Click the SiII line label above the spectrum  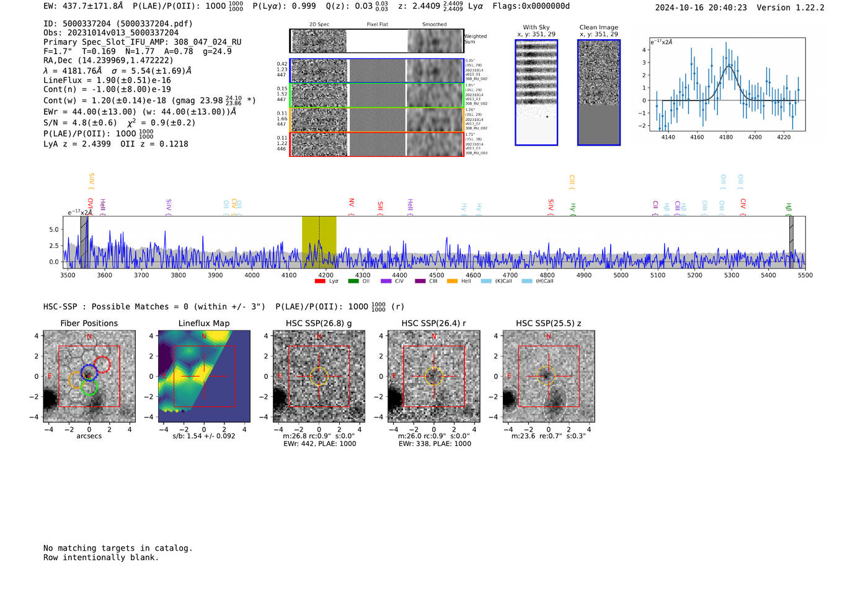tap(381, 207)
